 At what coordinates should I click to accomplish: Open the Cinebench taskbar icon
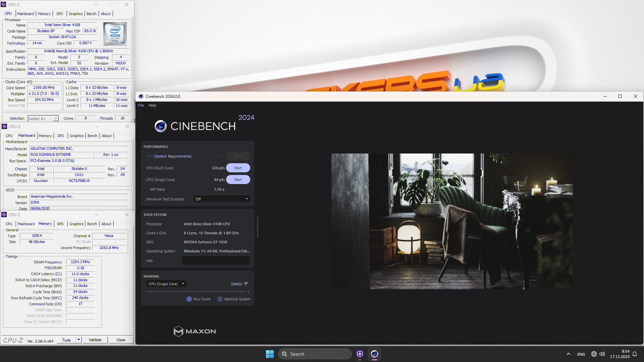tap(375, 354)
